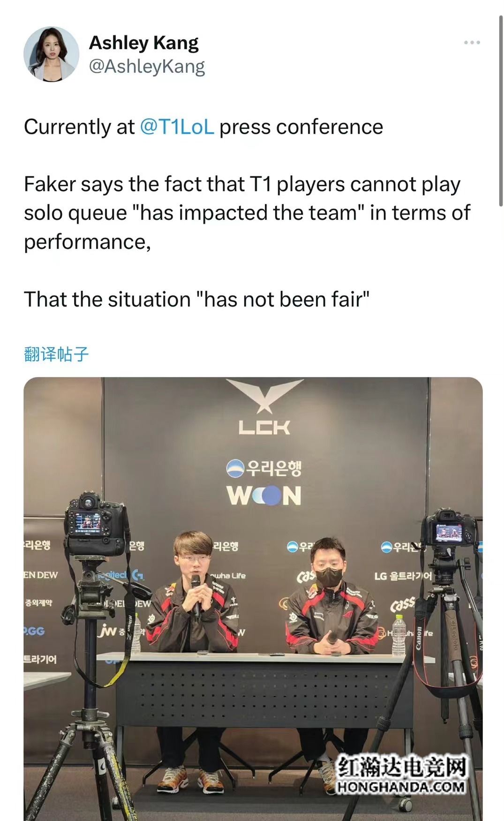Click the quote "has not been fair"
The width and height of the screenshot is (504, 821).
283,300
